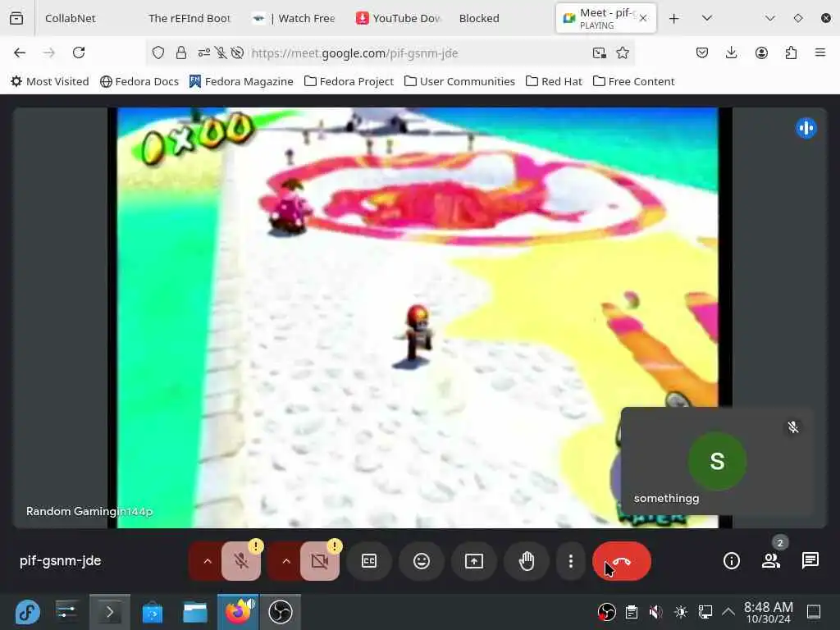Screen dimensions: 840x630
Task: Open OBS Studio from the taskbar
Action: (x=281, y=612)
